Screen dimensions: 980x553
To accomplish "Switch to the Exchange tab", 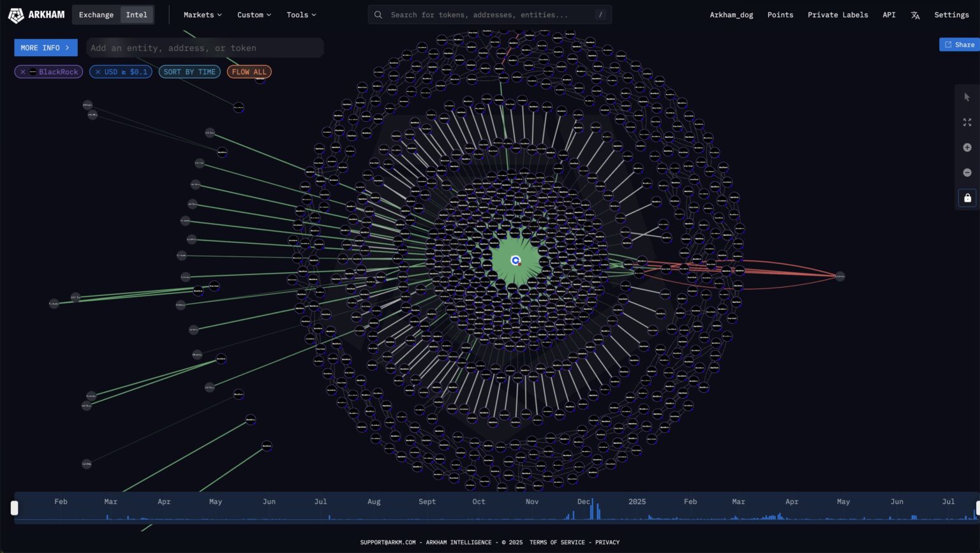I will [x=96, y=15].
